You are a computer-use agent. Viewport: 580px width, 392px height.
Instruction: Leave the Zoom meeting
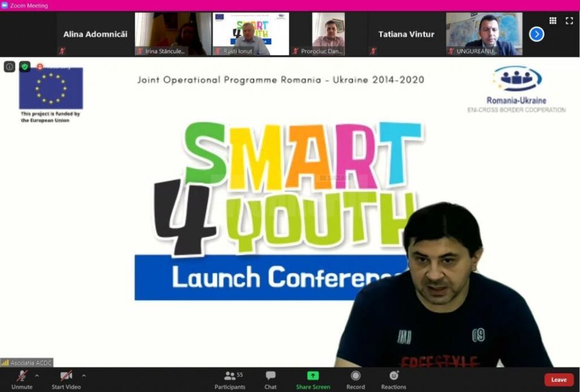[558, 380]
